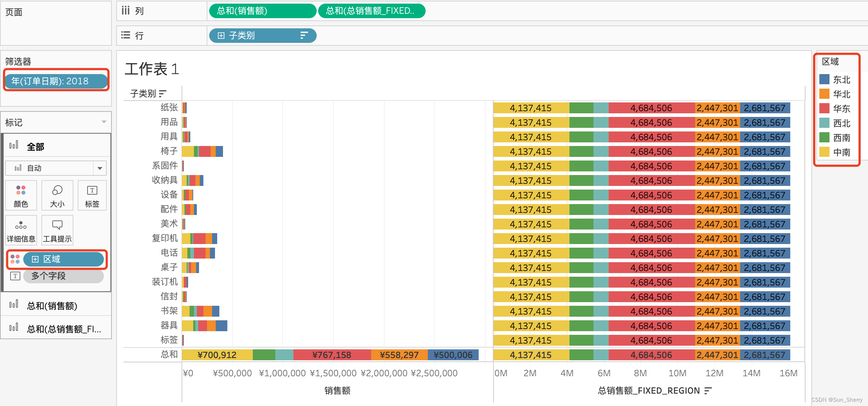Open the 标记 card dropdown arrow
868x406 pixels.
(x=104, y=122)
